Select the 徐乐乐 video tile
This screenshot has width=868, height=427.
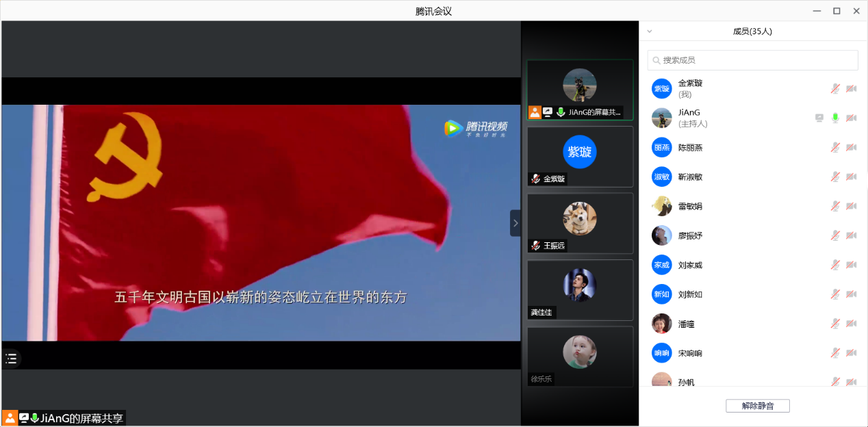pos(580,357)
